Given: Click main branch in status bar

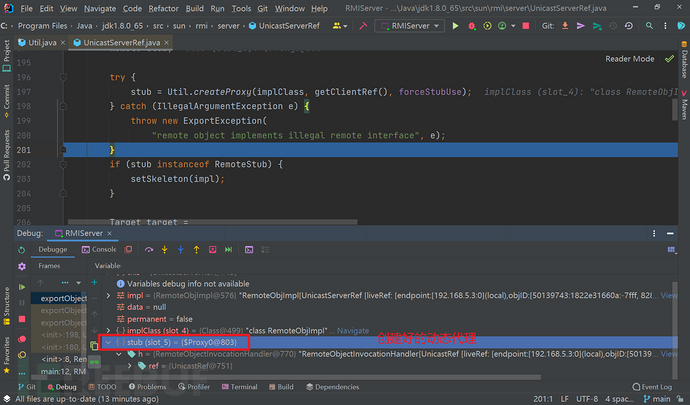Looking at the screenshot, I should tap(657, 399).
